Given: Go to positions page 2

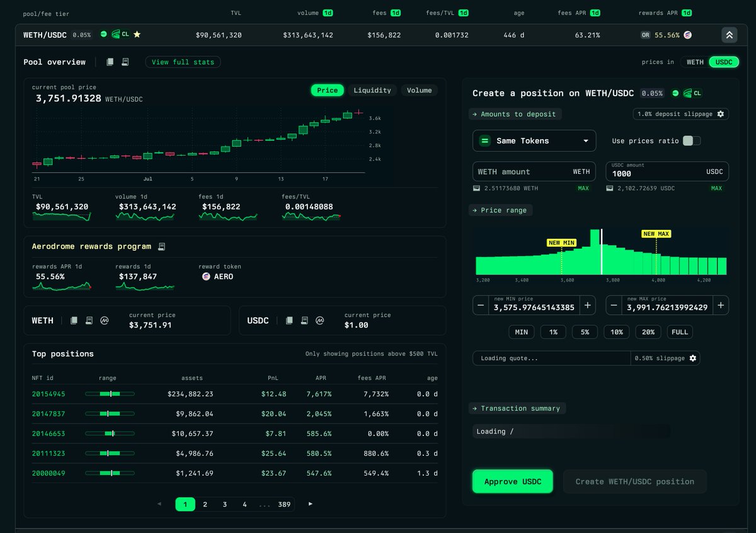Looking at the screenshot, I should (x=205, y=504).
